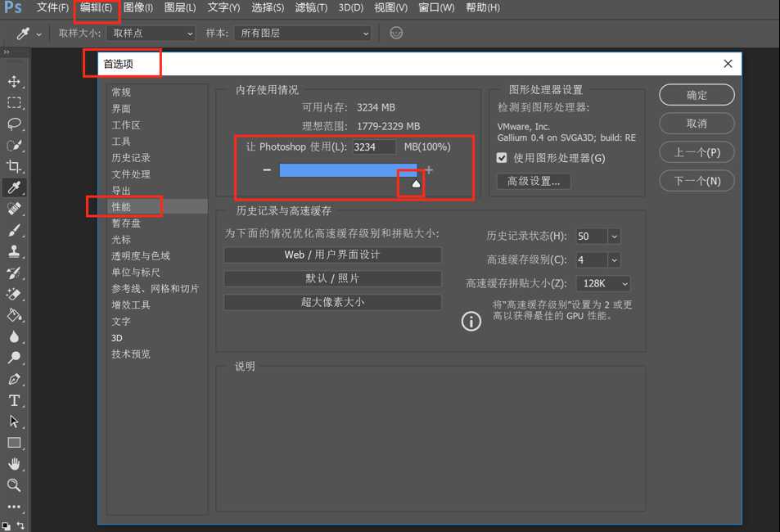This screenshot has width=780, height=532.
Task: Open the 文件(F) menu
Action: tap(52, 7)
